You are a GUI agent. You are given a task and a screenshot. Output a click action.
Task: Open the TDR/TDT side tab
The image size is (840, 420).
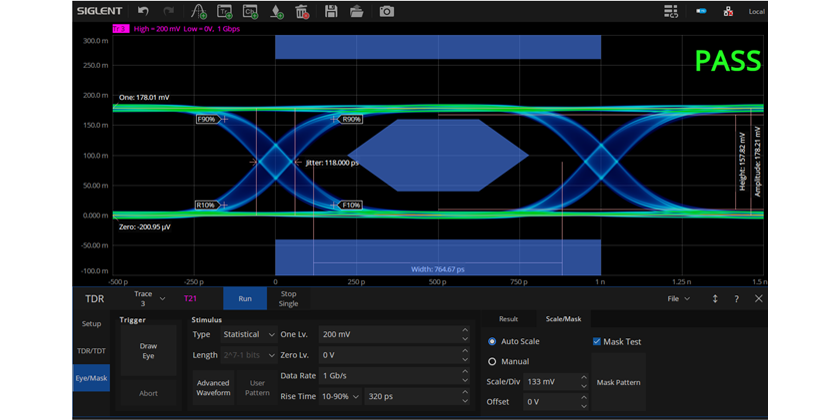pos(91,351)
